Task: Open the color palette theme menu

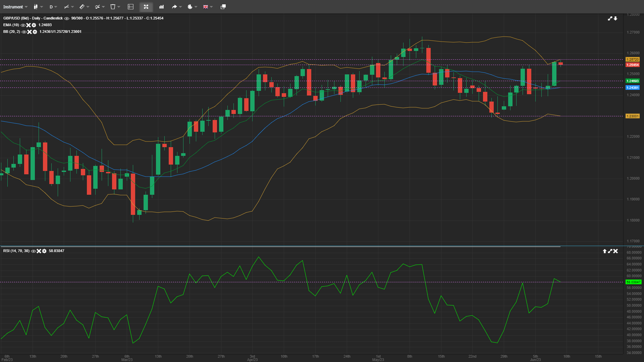Action: coord(190,7)
